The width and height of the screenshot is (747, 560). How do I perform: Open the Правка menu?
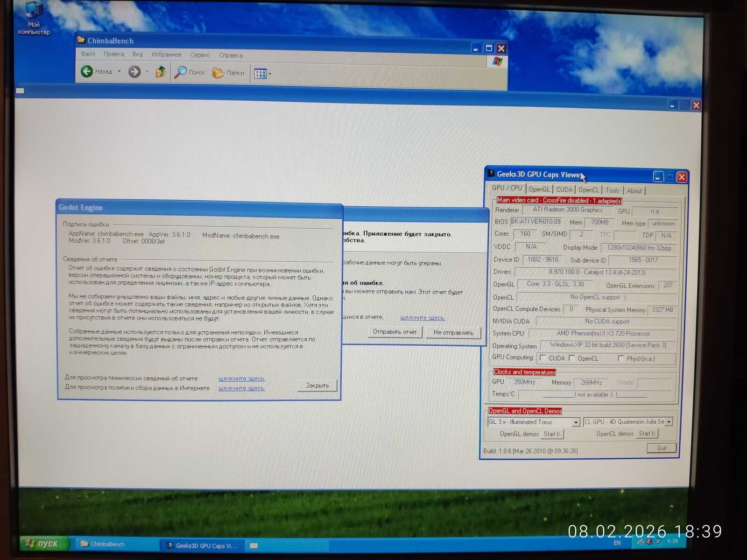114,54
